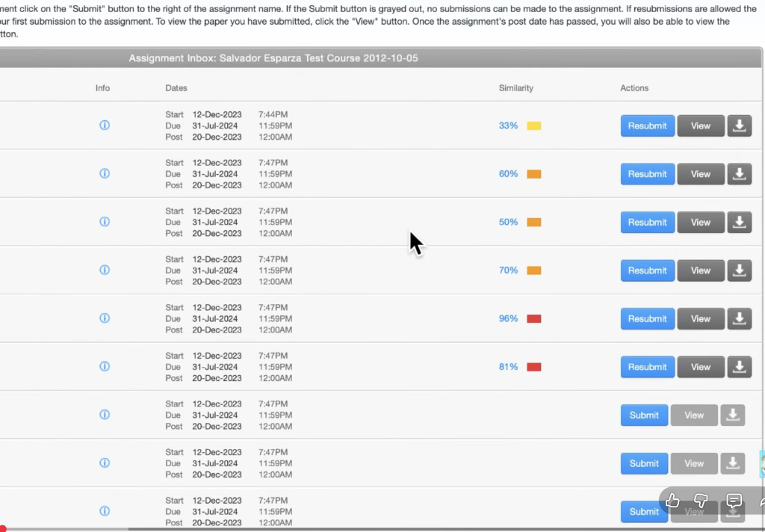Click info icon in the 60% similarity row
Viewport: 765px width, 532px height.
tap(105, 173)
